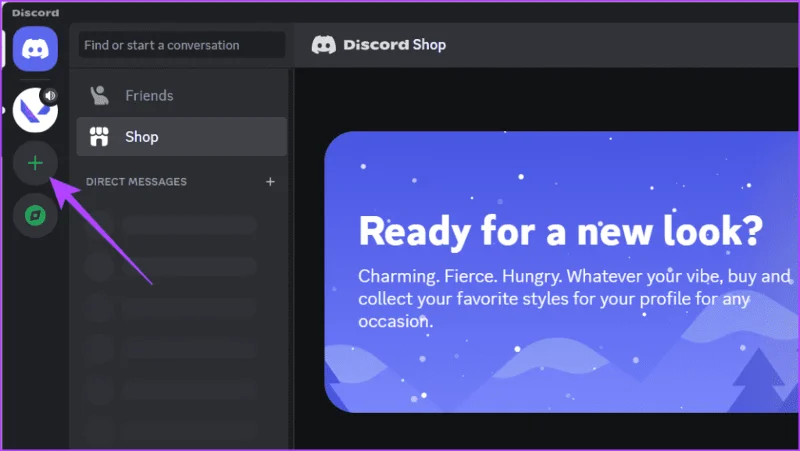Click the 'Charming. Fierce. Hungry.' banner description
Screen dimensions: 800x451
pos(575,298)
